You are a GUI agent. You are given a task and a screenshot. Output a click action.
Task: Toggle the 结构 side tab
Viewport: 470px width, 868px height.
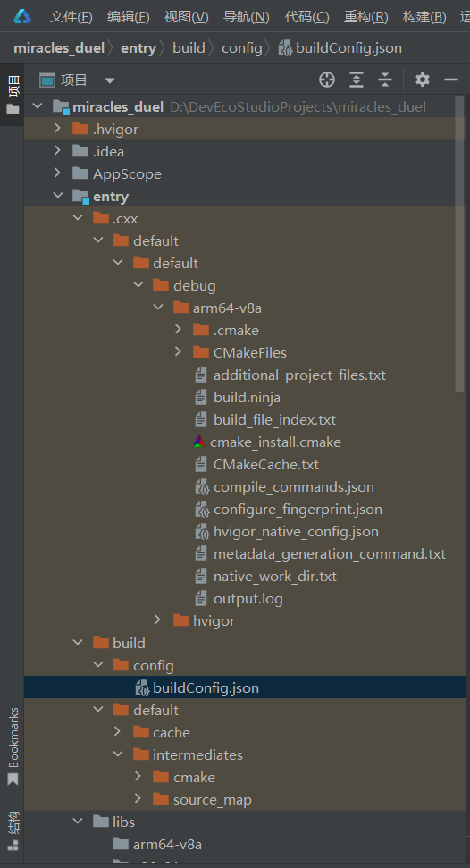click(x=13, y=830)
